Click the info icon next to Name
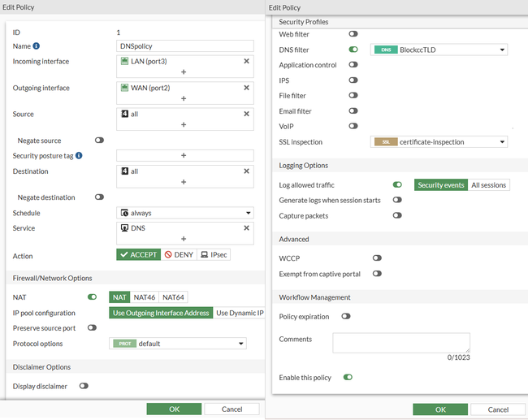The width and height of the screenshot is (528, 420). point(37,46)
